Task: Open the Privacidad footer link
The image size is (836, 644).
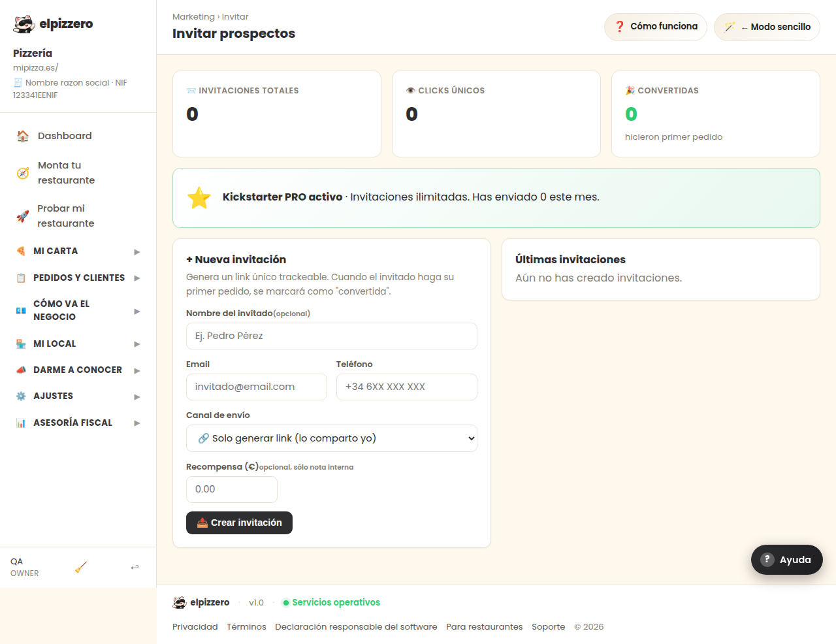Action: pyautogui.click(x=195, y=627)
